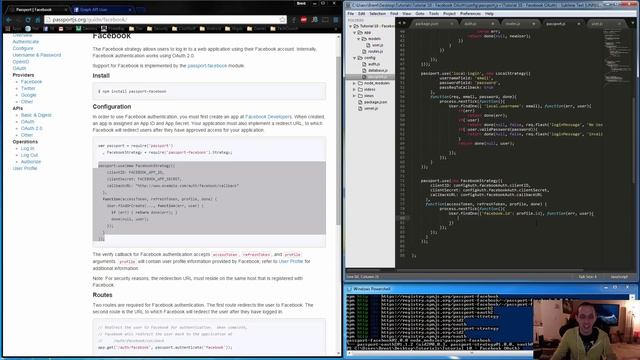Open the Security bookmarks folder
This screenshot has height=360, width=640.
click(x=158, y=29)
